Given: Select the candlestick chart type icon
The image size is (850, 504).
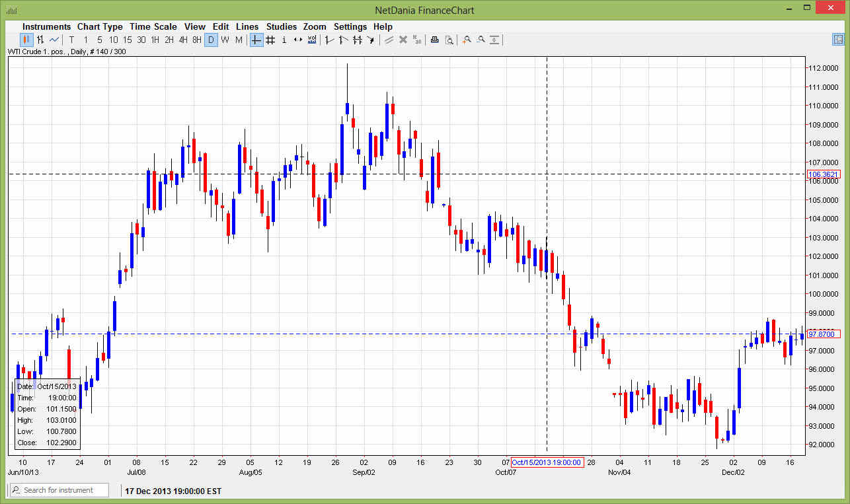Looking at the screenshot, I should click(25, 40).
